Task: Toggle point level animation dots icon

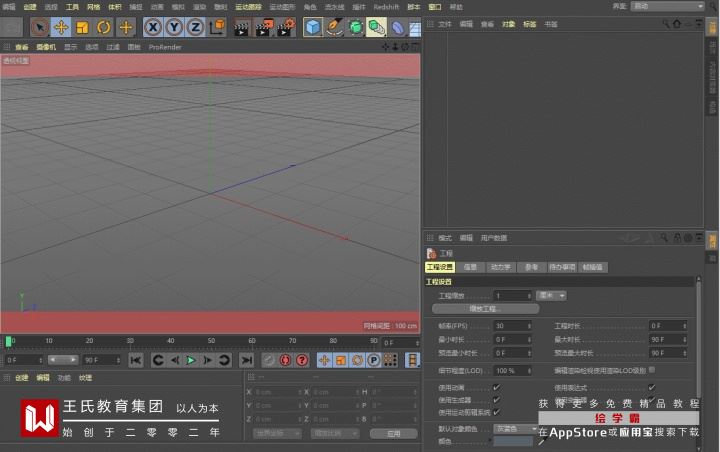Action: point(390,361)
